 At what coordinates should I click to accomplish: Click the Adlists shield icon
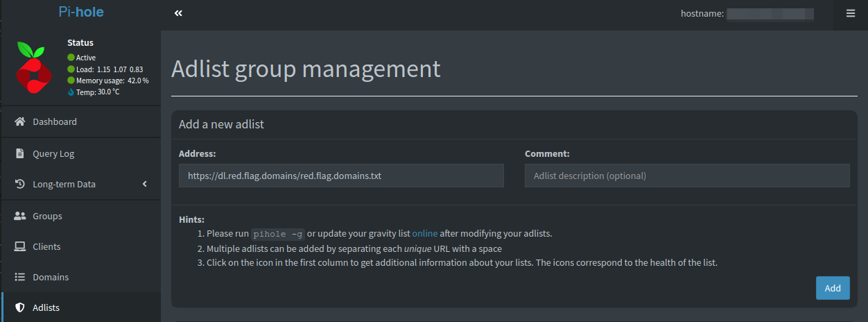tap(20, 307)
